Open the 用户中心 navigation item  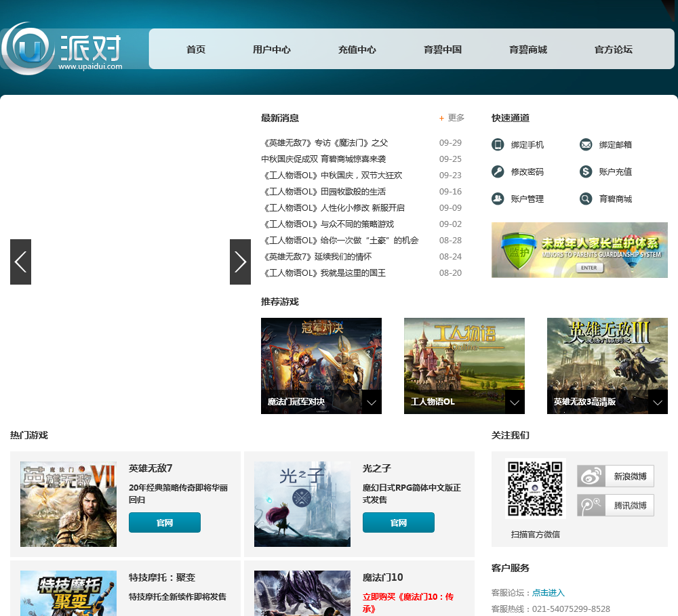pyautogui.click(x=272, y=49)
